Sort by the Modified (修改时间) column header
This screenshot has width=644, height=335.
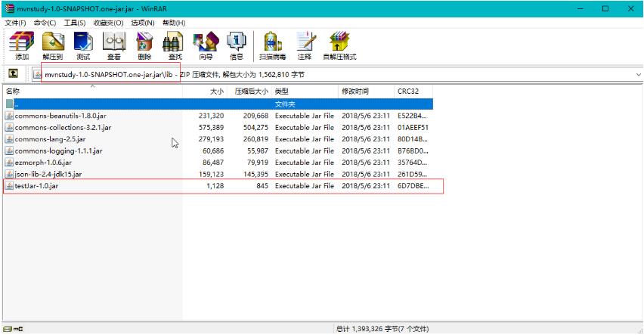pyautogui.click(x=367, y=92)
